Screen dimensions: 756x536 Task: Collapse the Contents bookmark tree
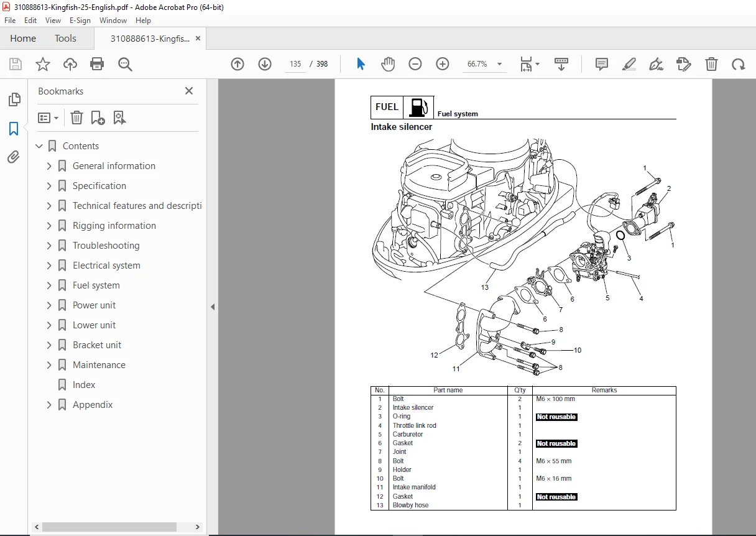39,146
